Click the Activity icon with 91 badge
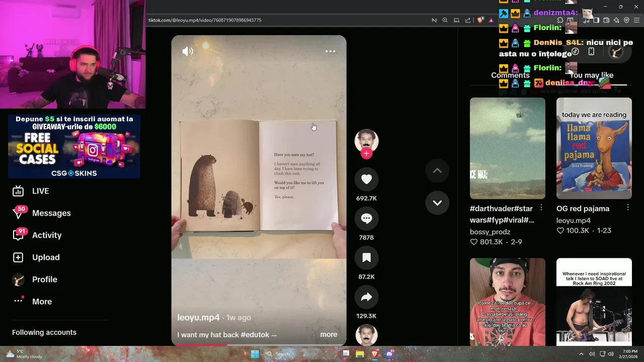This screenshot has height=362, width=644. 18,235
